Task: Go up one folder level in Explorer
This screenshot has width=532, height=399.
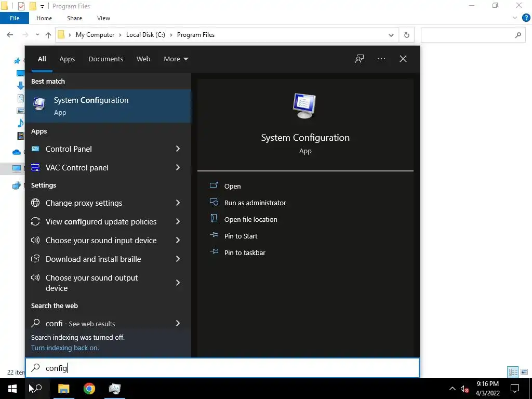Action: point(48,35)
